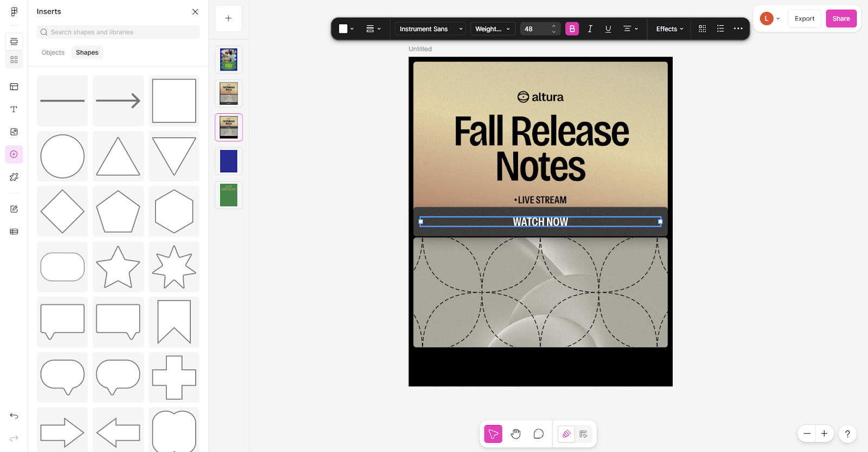Select the hand pan tool
Image resolution: width=868 pixels, height=452 pixels.
[x=515, y=434]
